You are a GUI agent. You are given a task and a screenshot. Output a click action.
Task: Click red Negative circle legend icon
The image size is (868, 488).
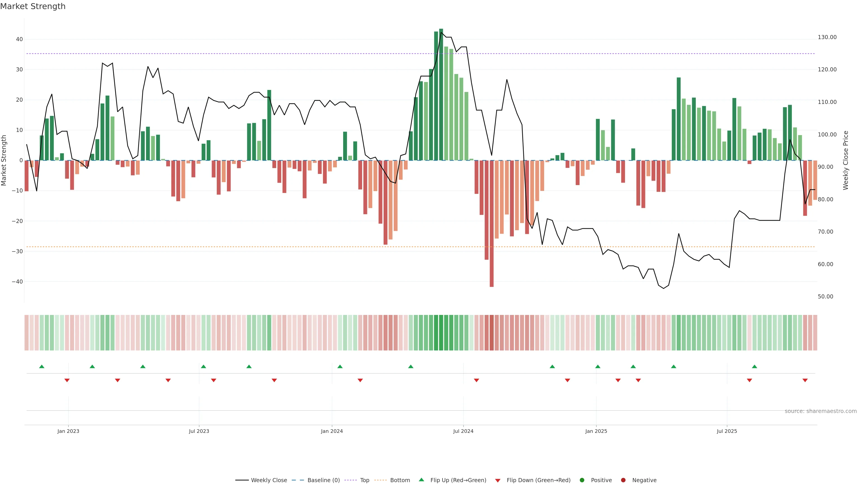[623, 480]
